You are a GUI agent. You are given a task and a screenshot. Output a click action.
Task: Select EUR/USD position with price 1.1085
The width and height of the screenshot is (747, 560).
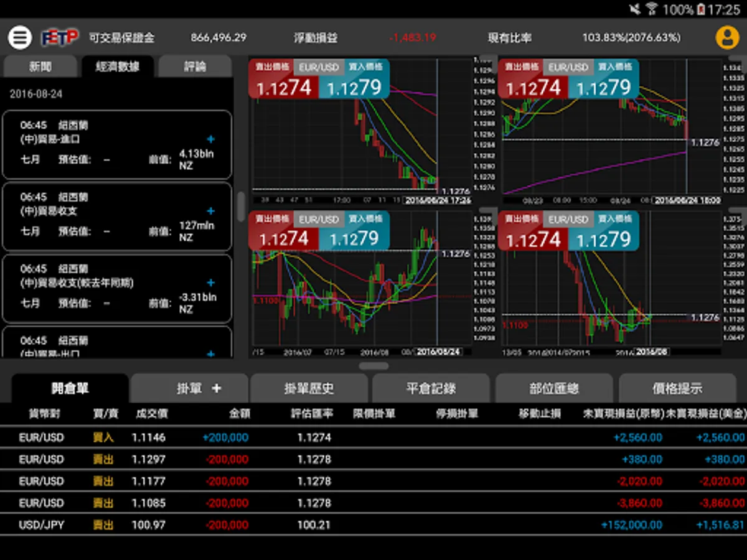coord(374,503)
